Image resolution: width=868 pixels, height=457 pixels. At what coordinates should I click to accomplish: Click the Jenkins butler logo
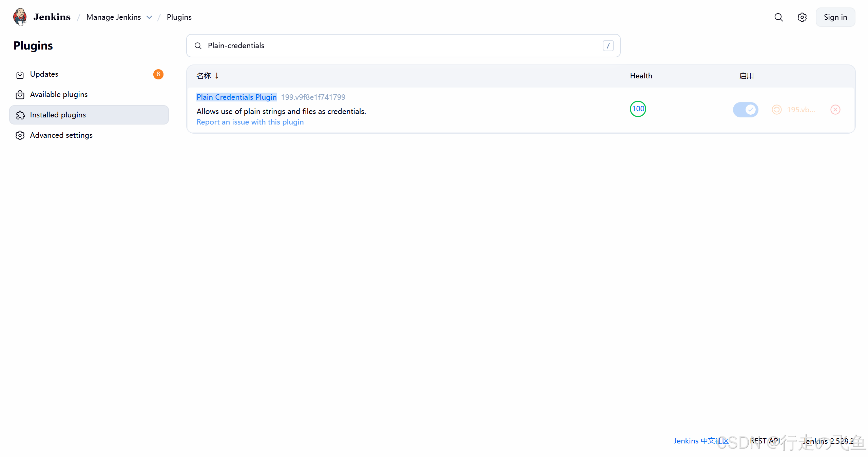[20, 17]
